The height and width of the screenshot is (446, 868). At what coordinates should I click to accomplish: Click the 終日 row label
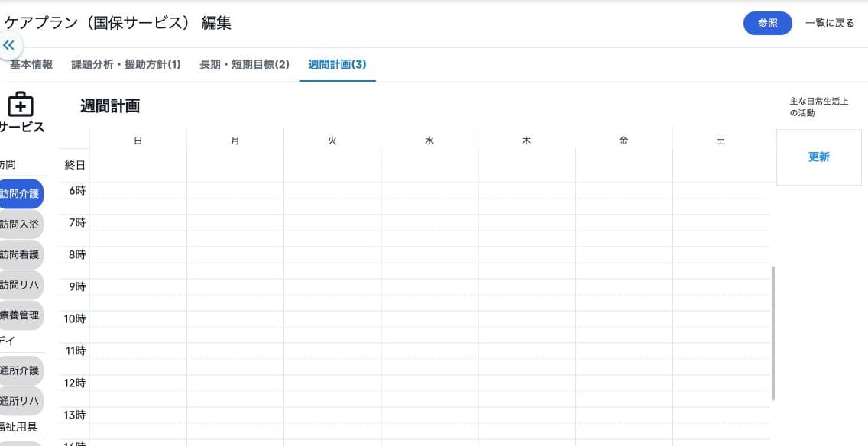(x=75, y=165)
